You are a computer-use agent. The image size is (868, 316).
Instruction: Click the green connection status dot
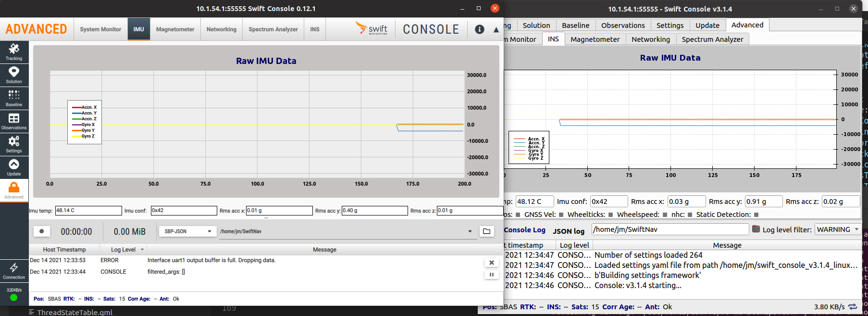(14, 298)
